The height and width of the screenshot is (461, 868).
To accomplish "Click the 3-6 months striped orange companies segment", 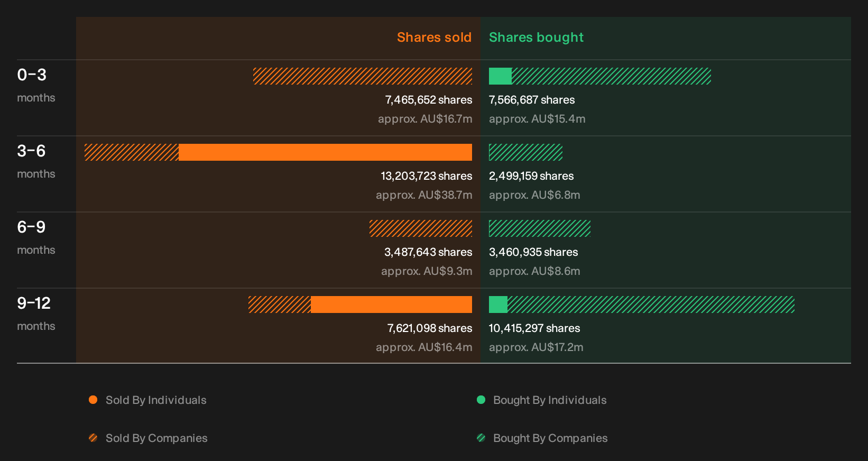I will (132, 152).
